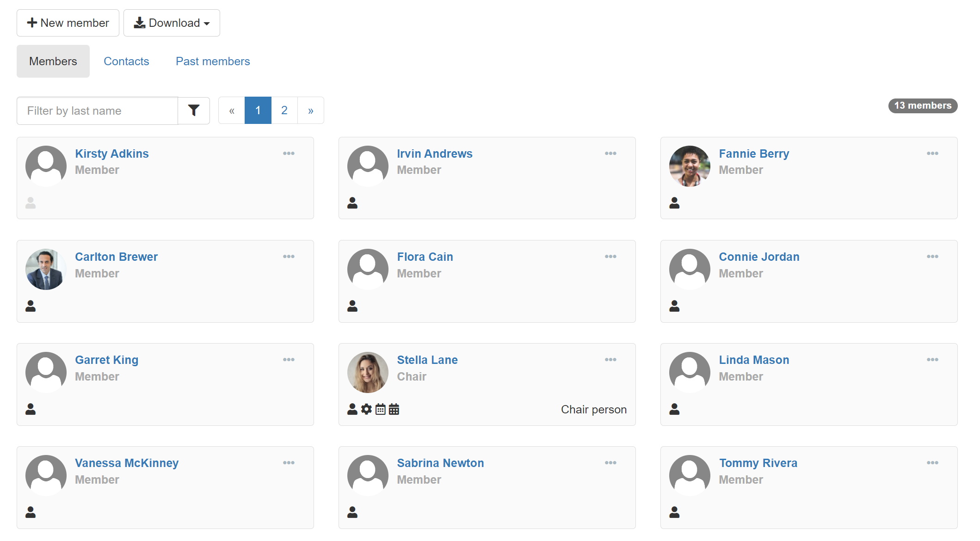The image size is (980, 541).
Task: Open ellipsis menu for Sabrina Newton
Action: click(x=610, y=463)
